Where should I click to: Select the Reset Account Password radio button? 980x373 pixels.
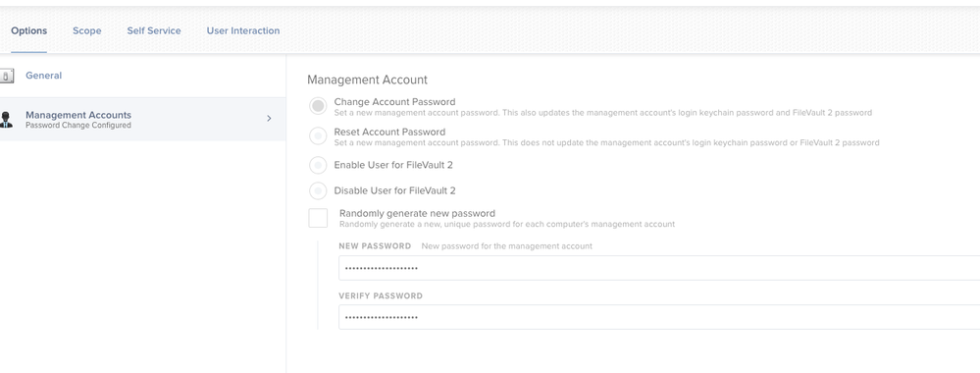pyautogui.click(x=318, y=135)
